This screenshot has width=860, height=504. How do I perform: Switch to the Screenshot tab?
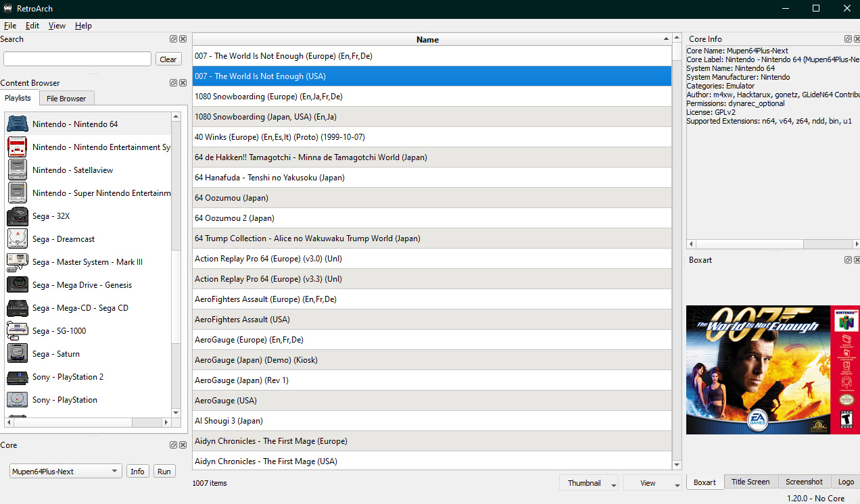click(x=804, y=482)
